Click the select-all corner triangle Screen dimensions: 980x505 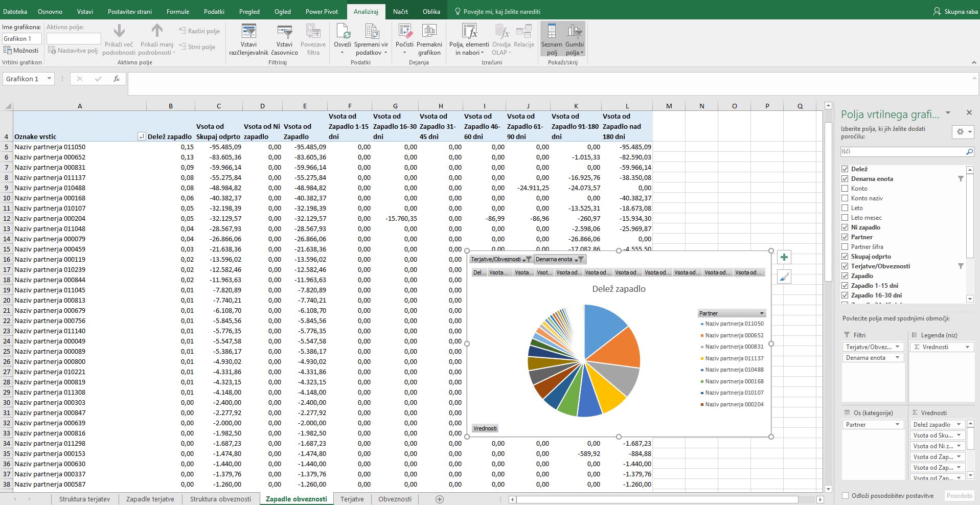point(8,106)
